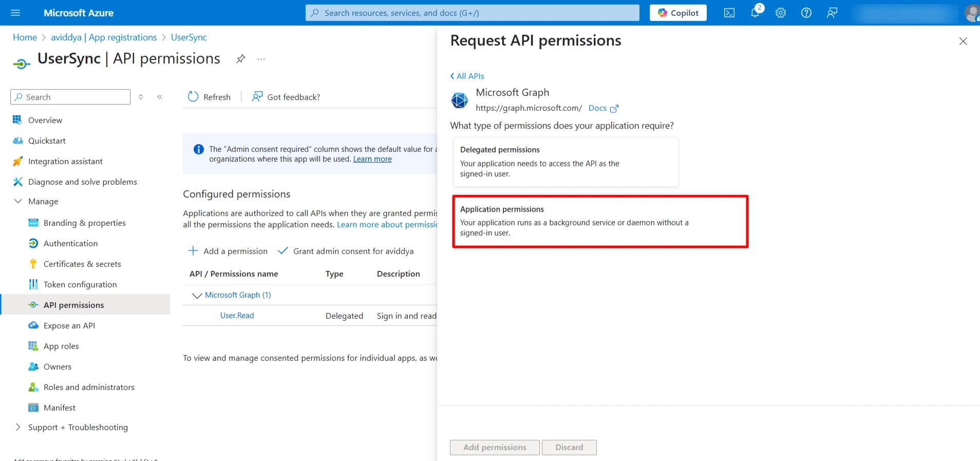
Task: Go back to All APIs
Action: [x=467, y=76]
